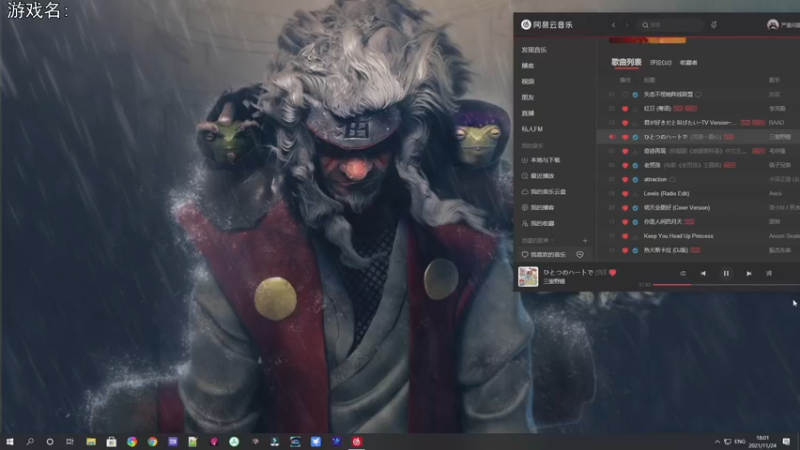The width and height of the screenshot is (800, 450).
Task: Unlike attraction row heart
Action: click(x=625, y=180)
